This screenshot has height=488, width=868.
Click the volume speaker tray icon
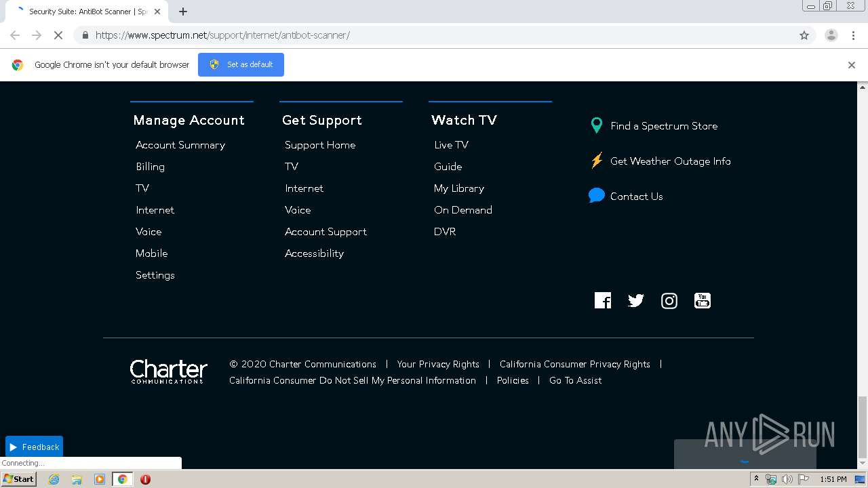pyautogui.click(x=787, y=479)
